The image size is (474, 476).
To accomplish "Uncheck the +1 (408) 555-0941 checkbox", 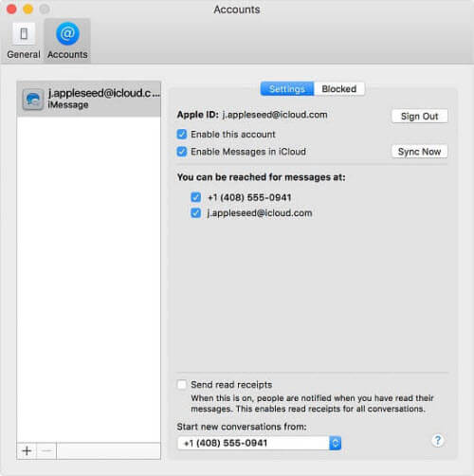I will (195, 197).
